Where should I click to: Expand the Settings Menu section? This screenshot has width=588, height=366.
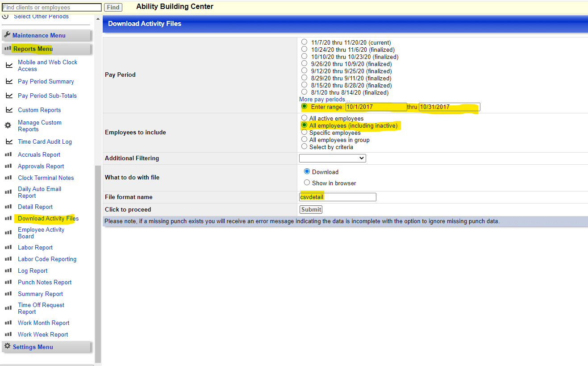coord(46,347)
